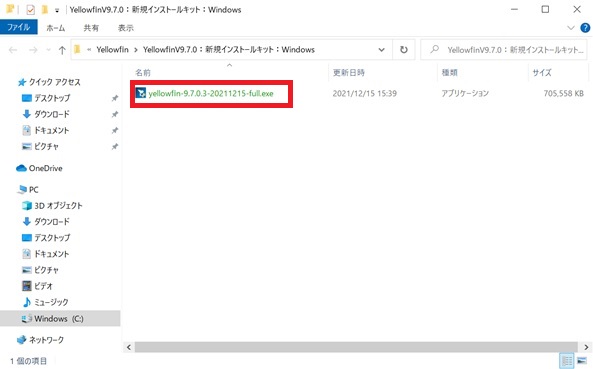Switch to the 共有 ribbon tab
This screenshot has height=369, width=593.
(x=91, y=28)
